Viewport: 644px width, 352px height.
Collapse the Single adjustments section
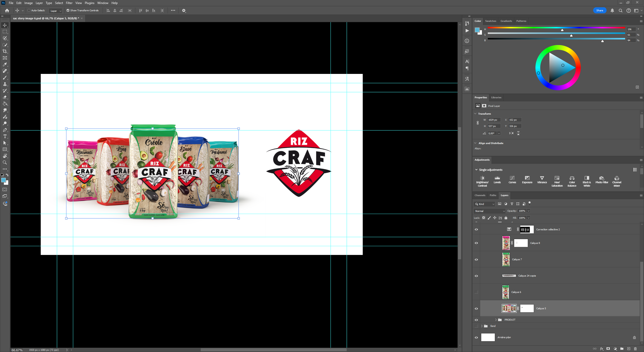[476, 170]
